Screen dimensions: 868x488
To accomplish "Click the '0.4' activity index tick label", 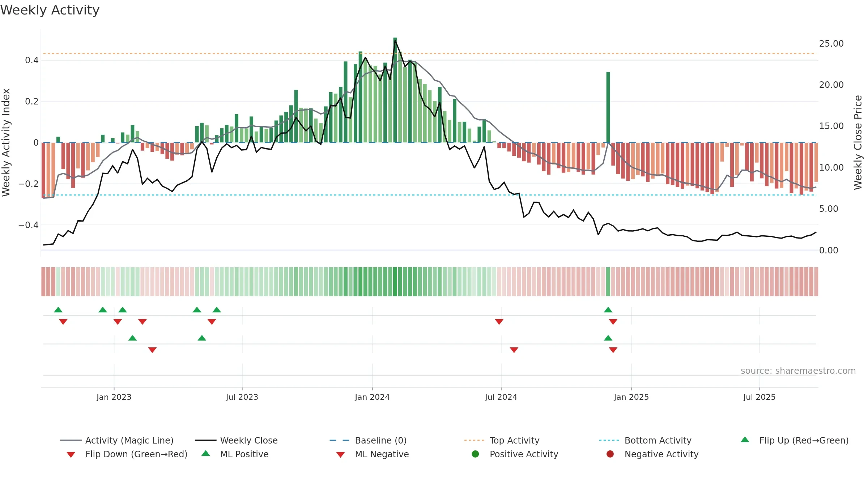I will pyautogui.click(x=32, y=60).
